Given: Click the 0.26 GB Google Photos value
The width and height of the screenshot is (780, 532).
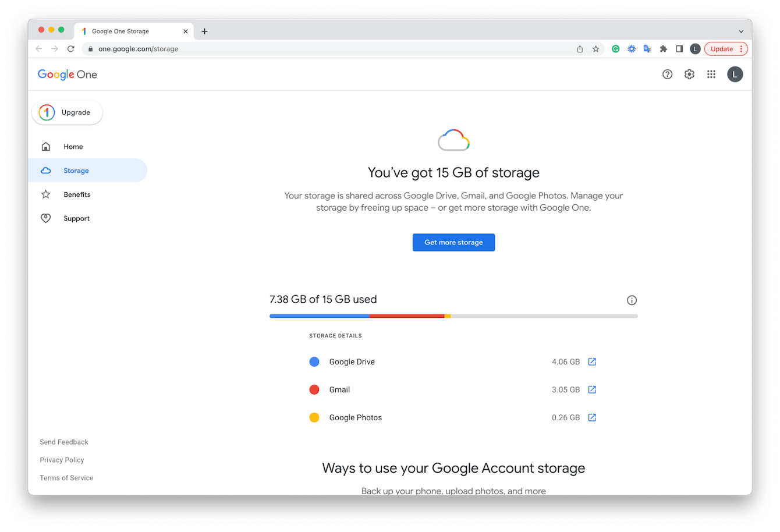Looking at the screenshot, I should 566,417.
